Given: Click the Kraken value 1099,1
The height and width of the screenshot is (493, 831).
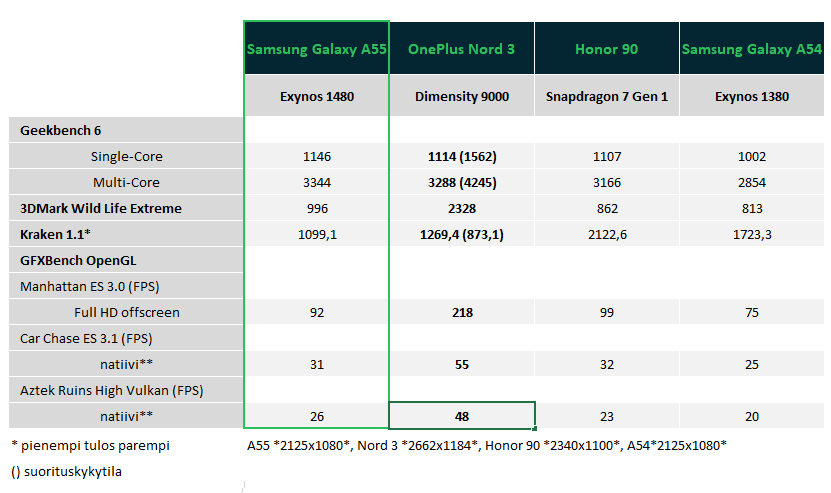Looking at the screenshot, I should pos(316,234).
